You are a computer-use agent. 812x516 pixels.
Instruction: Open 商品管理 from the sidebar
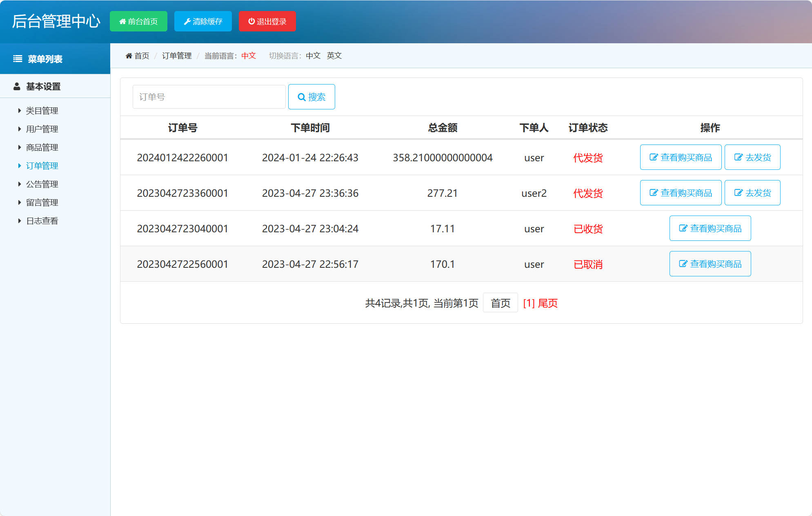(42, 147)
